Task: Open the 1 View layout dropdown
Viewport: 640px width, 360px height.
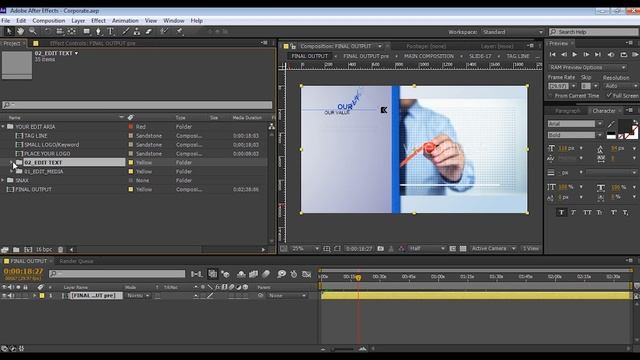Action: 531,248
